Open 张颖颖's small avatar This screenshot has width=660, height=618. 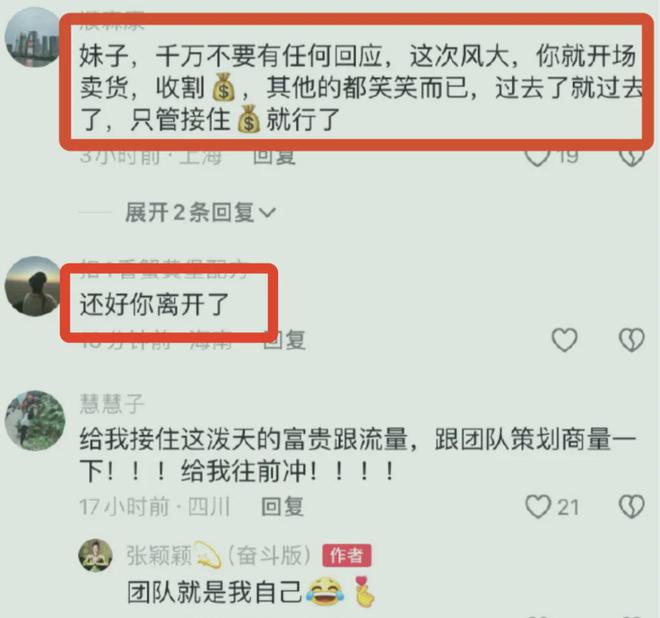tap(96, 555)
